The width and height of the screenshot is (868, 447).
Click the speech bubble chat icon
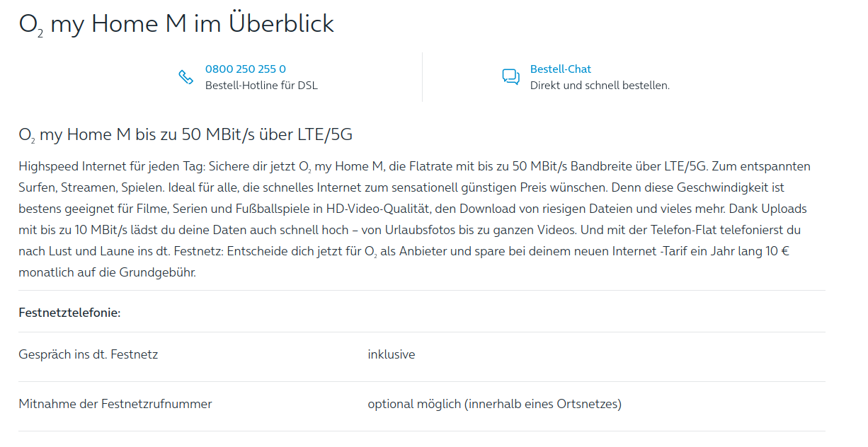(510, 77)
